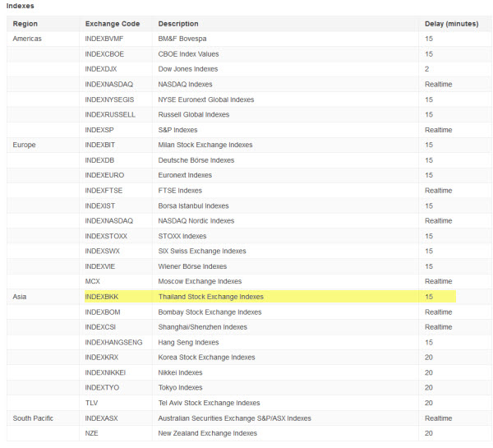Select the Tel Aviv Stock Exchange Indexes row
Viewport: 493px width, 448px height.
[x=249, y=403]
